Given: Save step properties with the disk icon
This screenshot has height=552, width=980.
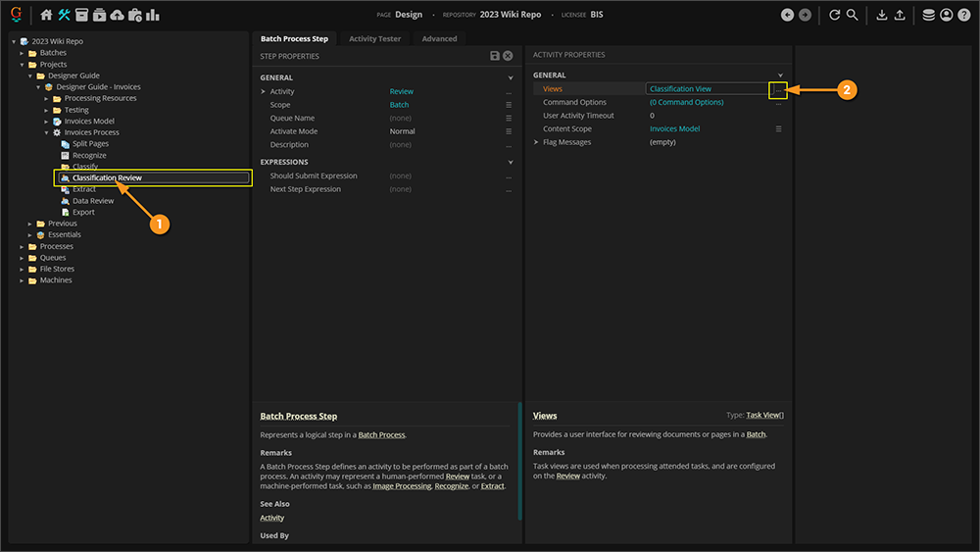Looking at the screenshot, I should click(496, 56).
